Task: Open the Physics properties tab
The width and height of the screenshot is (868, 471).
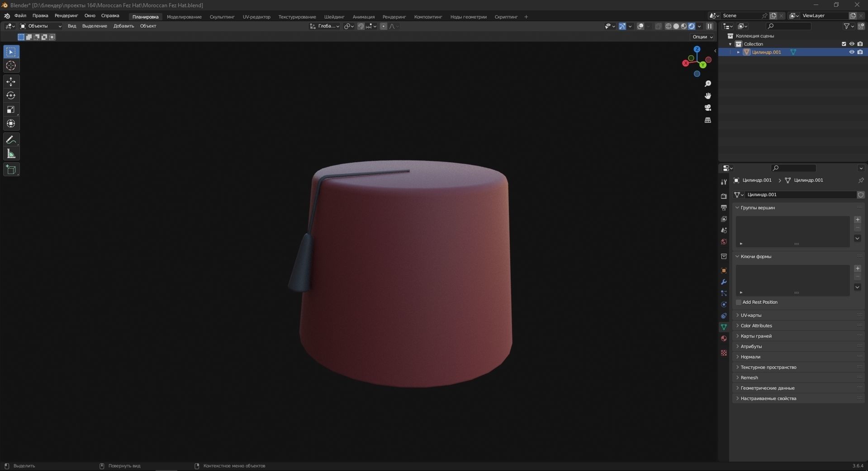Action: point(724,305)
